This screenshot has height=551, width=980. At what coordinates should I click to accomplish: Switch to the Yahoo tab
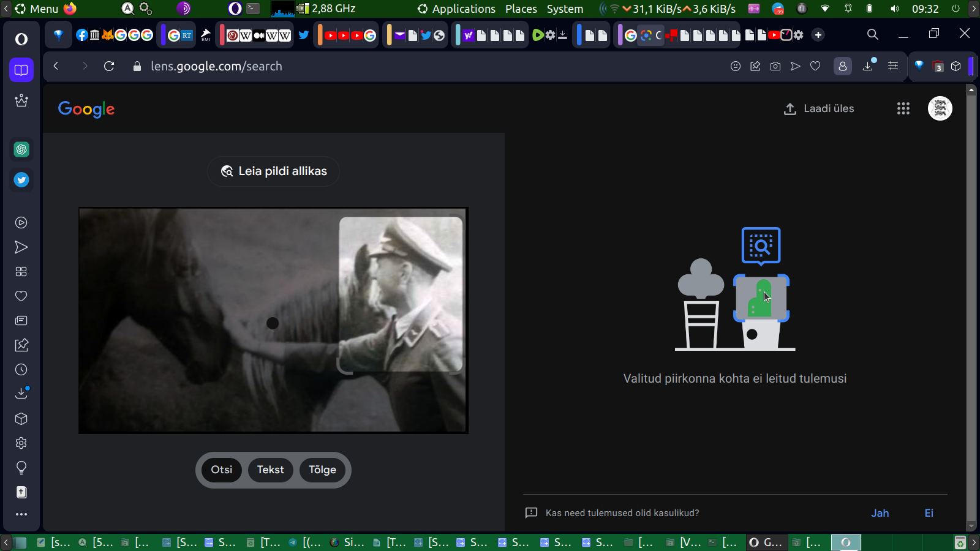point(469,35)
